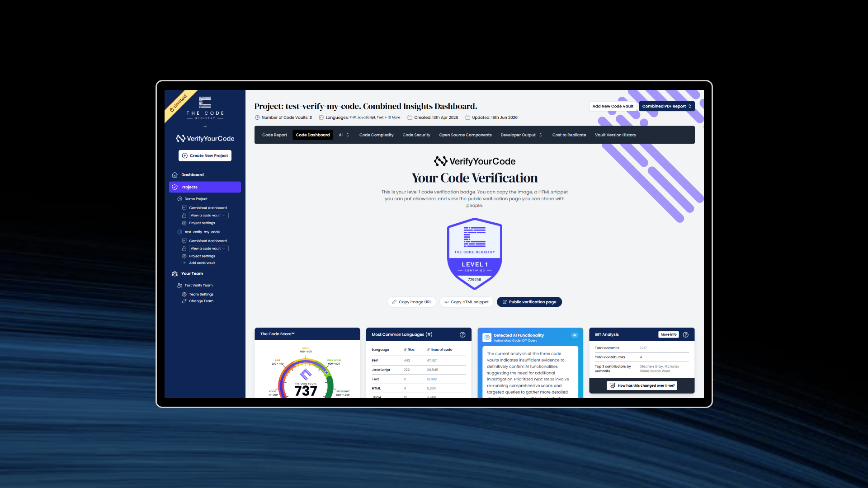This screenshot has height=488, width=868.
Task: Click Copy HTML snippet button
Action: point(466,302)
